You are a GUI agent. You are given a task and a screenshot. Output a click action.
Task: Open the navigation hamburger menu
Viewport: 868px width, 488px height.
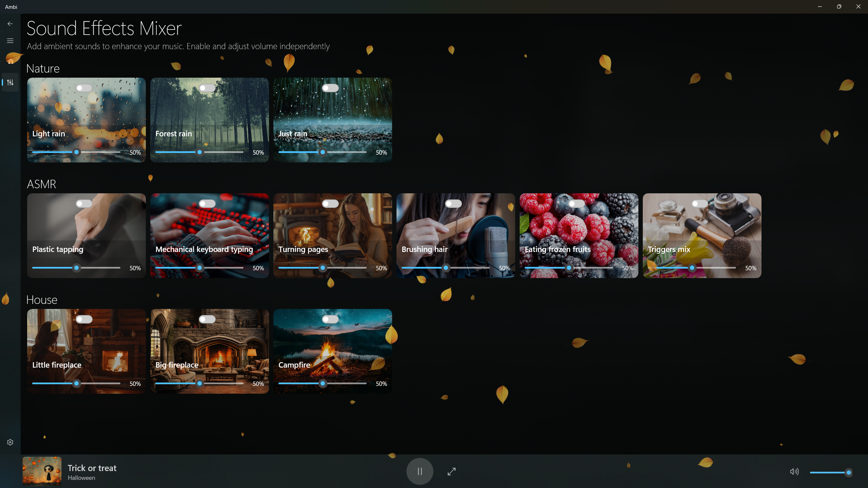(x=10, y=40)
